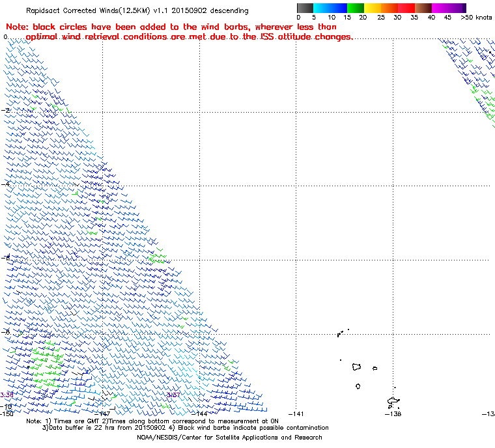Select the red 'optimal wind retrieval conditions' line
This screenshot has width=495, height=448.
click(x=190, y=37)
